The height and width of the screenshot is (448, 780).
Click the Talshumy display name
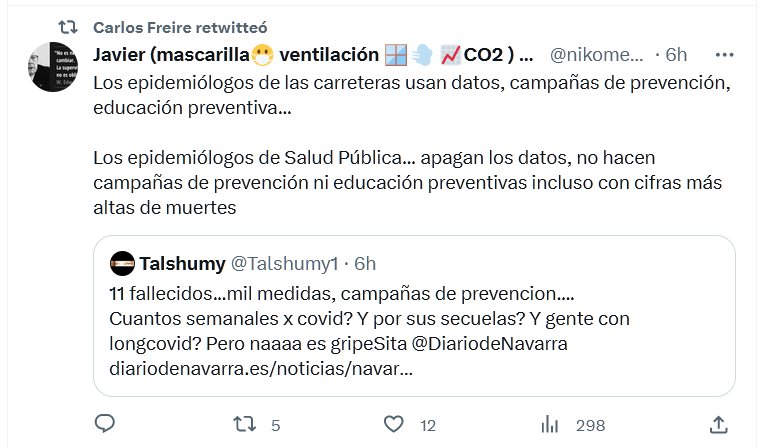pos(183,263)
